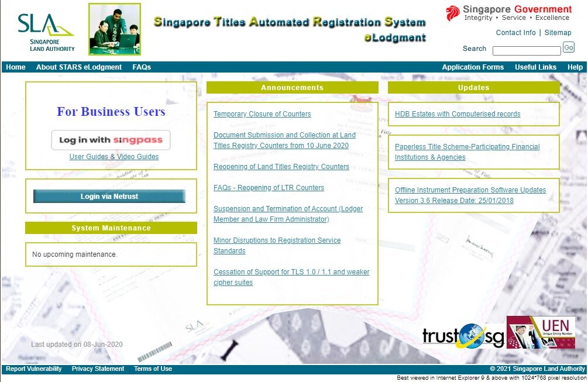Viewport: 588px width, 382px height.
Task: Open Privacy Statement footer link
Action: (98, 369)
